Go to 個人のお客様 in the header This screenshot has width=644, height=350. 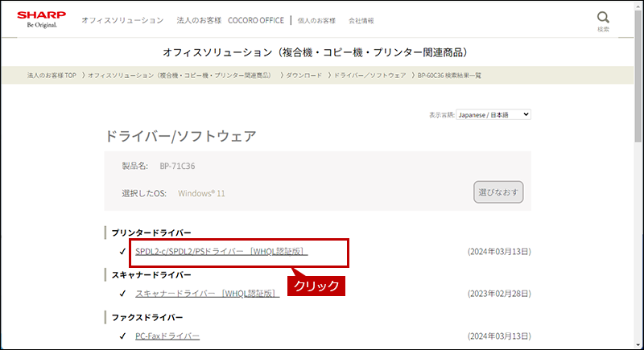click(x=320, y=20)
